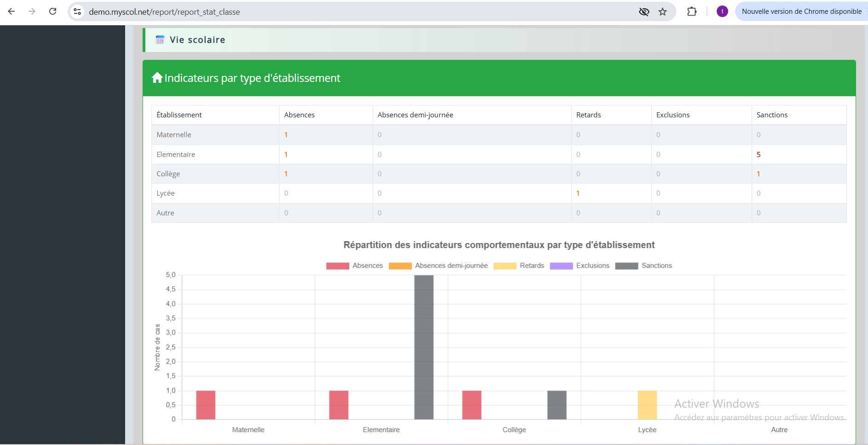Open site information icon in address bar
This screenshot has height=445, width=868.
(77, 12)
